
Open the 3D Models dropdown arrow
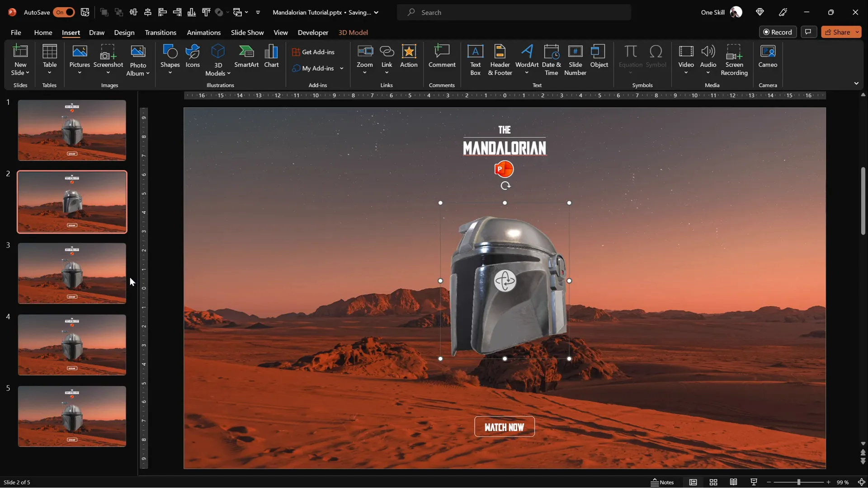coord(229,74)
